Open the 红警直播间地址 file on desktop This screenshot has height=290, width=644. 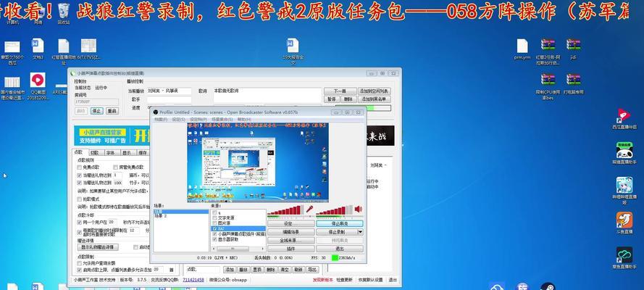(x=64, y=51)
